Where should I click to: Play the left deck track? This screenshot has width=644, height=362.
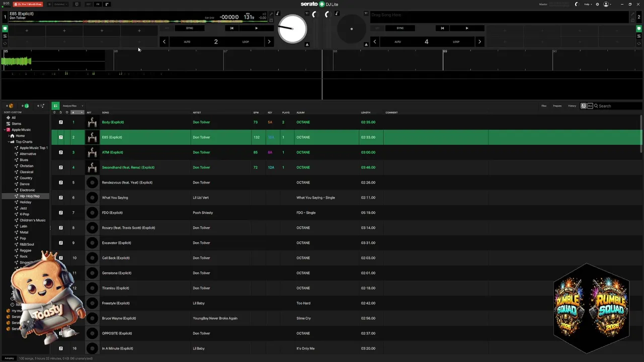coord(256,28)
